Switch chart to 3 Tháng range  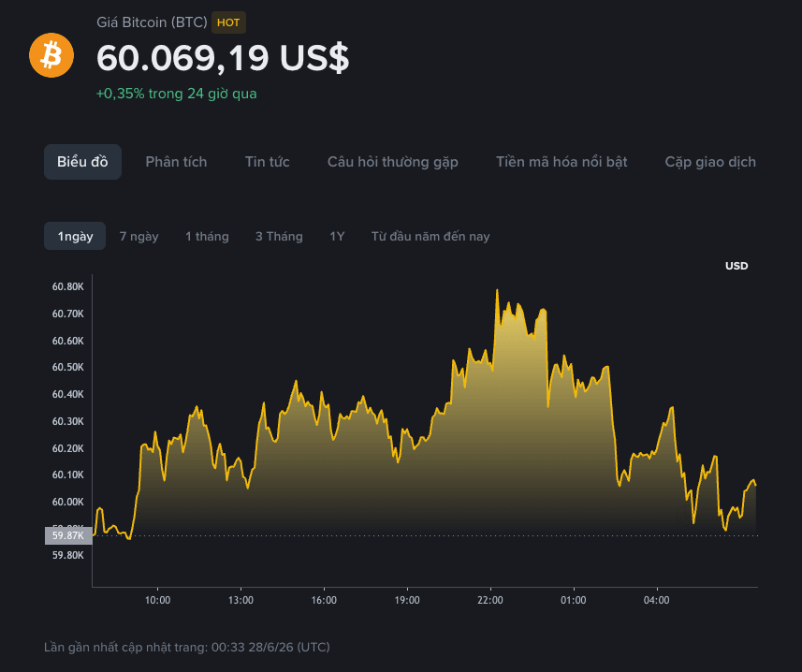point(279,236)
